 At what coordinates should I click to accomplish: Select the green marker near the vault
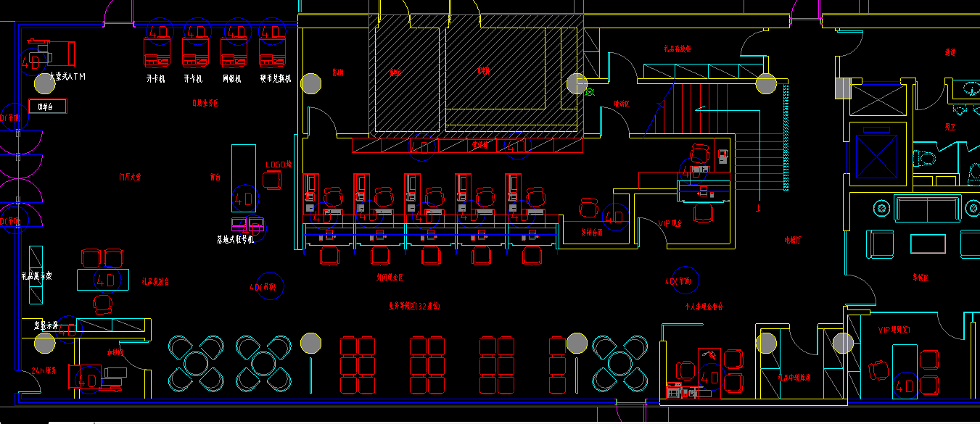[x=590, y=92]
